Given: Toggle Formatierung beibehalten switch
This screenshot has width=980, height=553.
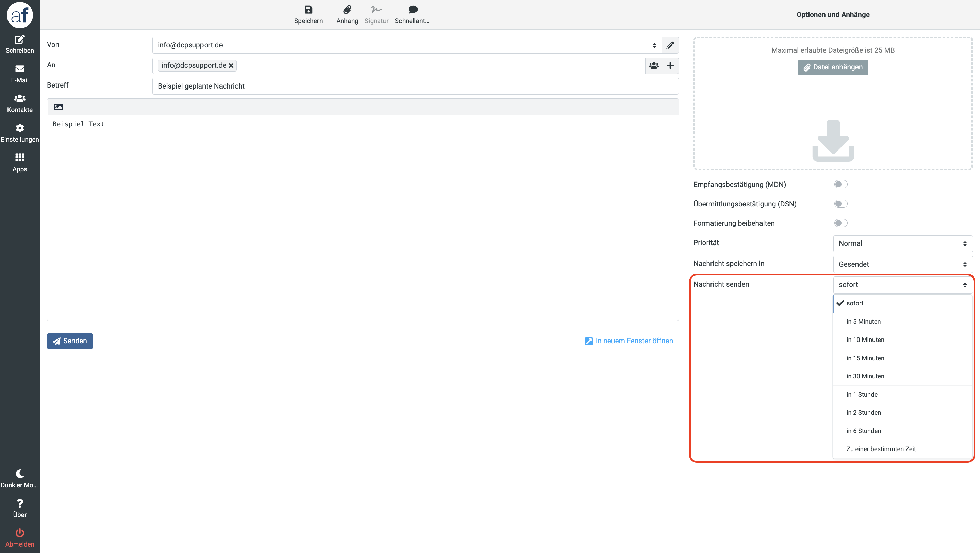Looking at the screenshot, I should [840, 223].
